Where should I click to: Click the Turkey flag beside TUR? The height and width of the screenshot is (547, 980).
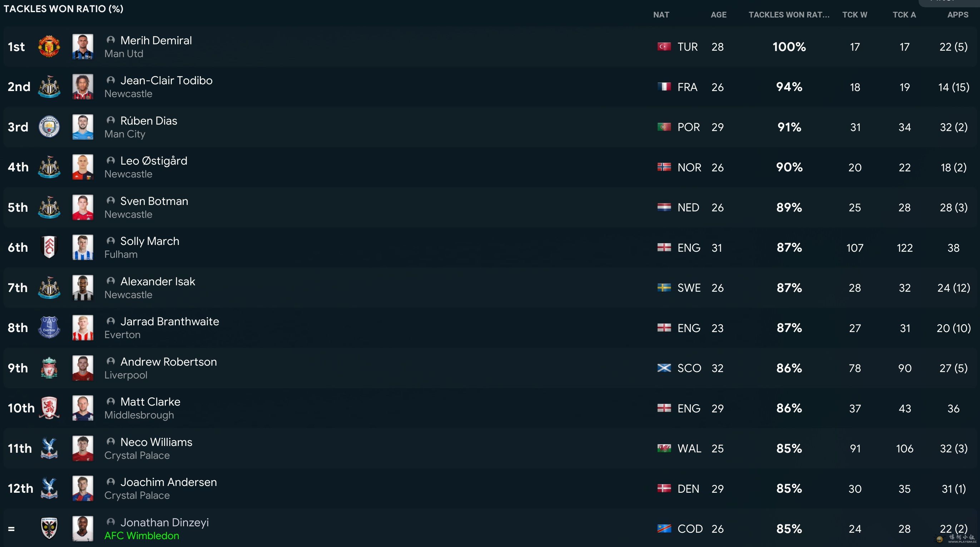point(664,47)
